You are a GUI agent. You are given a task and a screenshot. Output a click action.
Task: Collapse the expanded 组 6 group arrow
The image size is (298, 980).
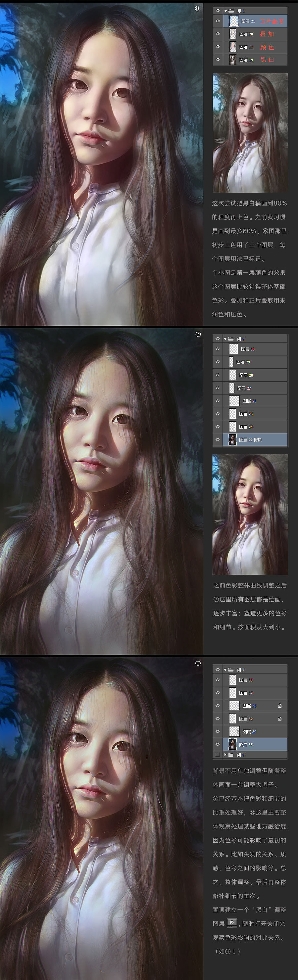pos(225,339)
